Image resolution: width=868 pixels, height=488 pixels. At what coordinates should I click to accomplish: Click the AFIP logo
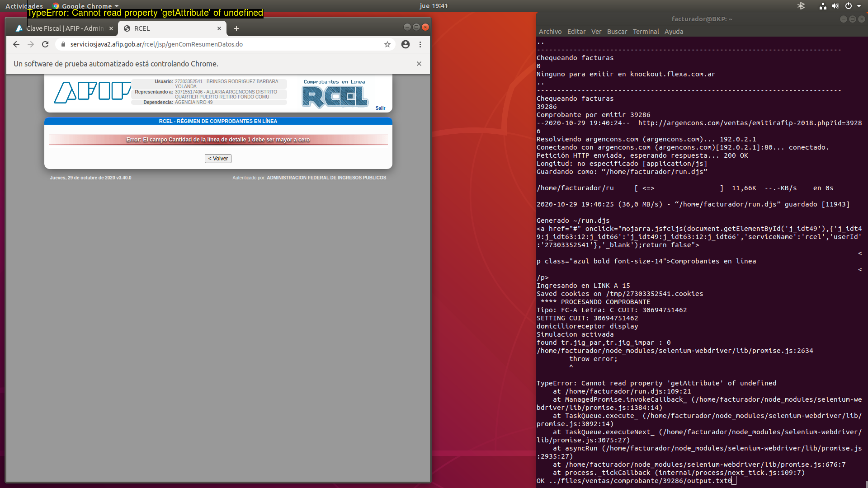point(92,93)
